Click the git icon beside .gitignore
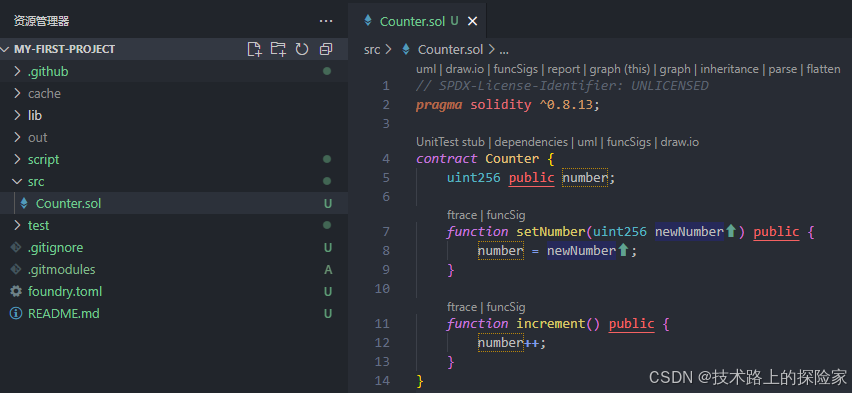 (x=16, y=247)
